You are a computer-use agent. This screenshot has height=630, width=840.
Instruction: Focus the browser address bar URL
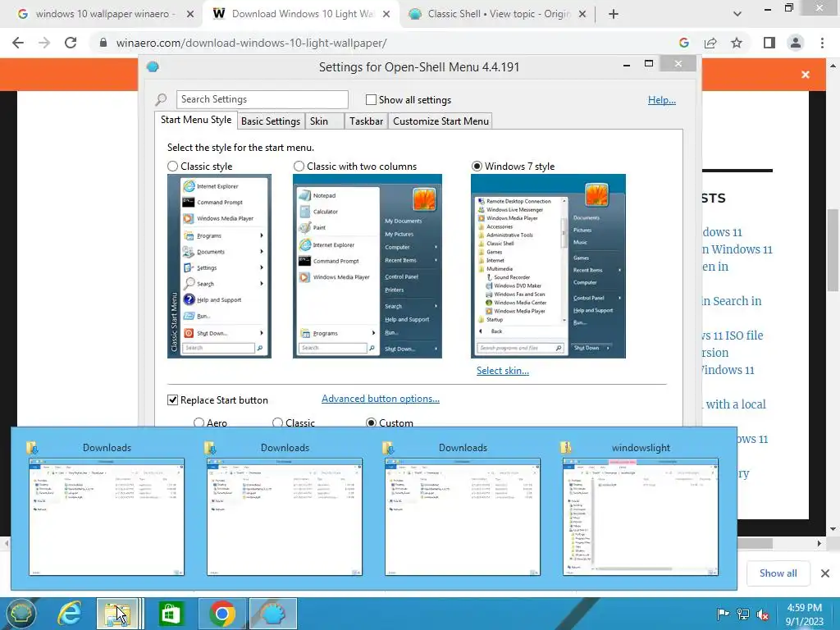[251, 43]
